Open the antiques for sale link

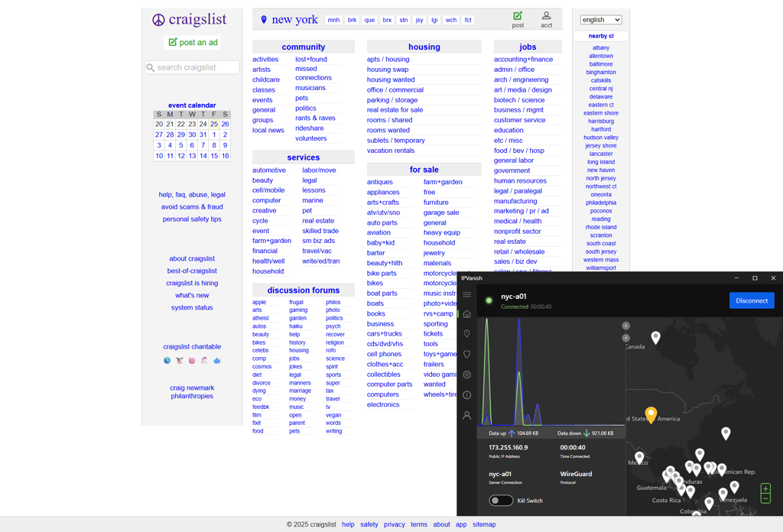pyautogui.click(x=380, y=182)
